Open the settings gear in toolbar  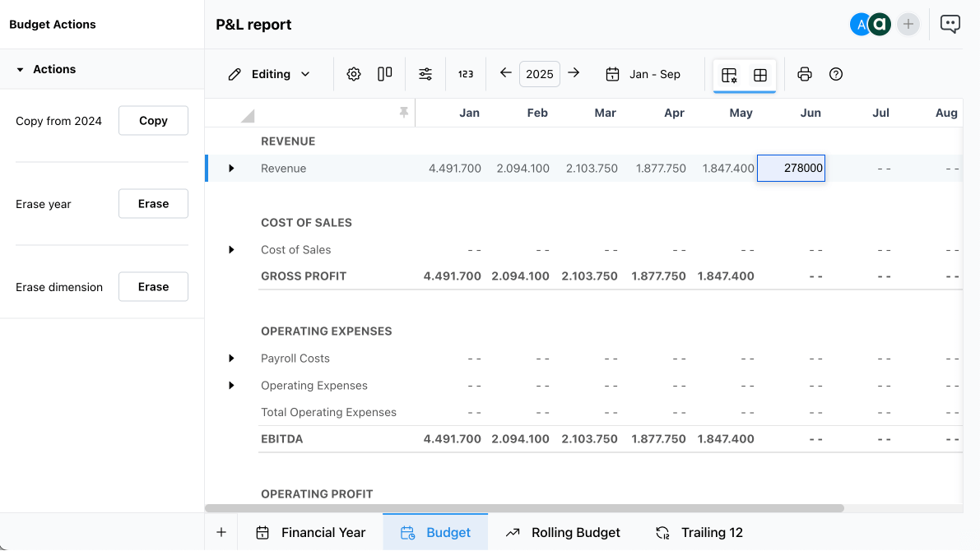[354, 74]
